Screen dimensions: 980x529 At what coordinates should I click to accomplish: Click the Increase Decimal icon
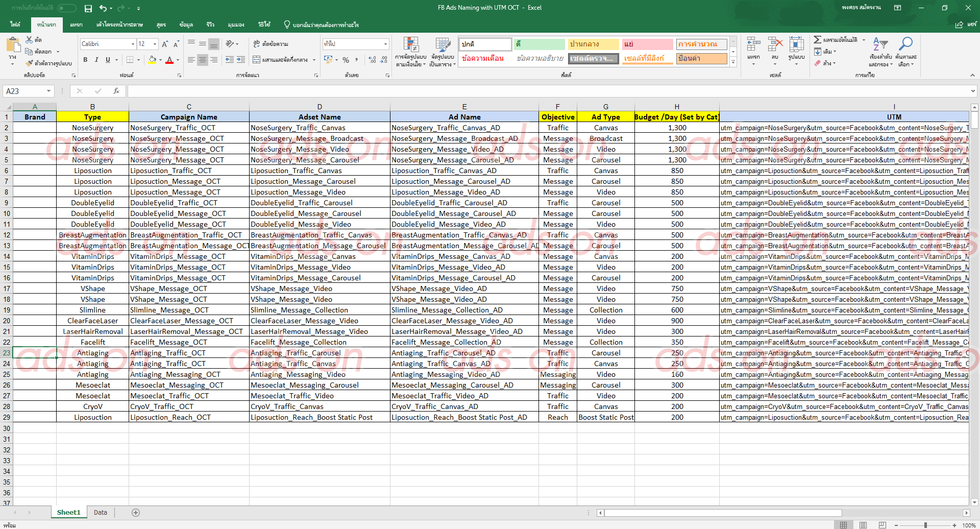[373, 60]
